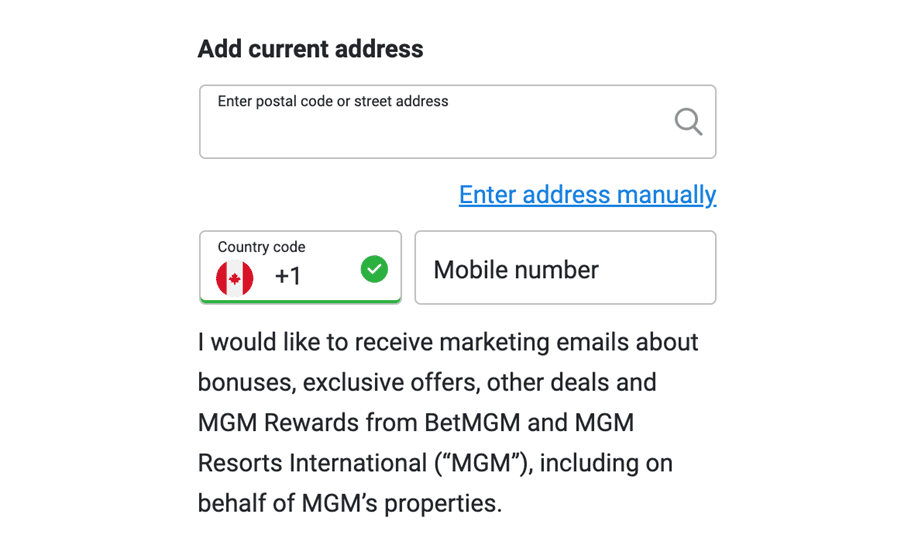Click the postal code or street address box
The height and width of the screenshot is (535, 918).
click(x=457, y=122)
